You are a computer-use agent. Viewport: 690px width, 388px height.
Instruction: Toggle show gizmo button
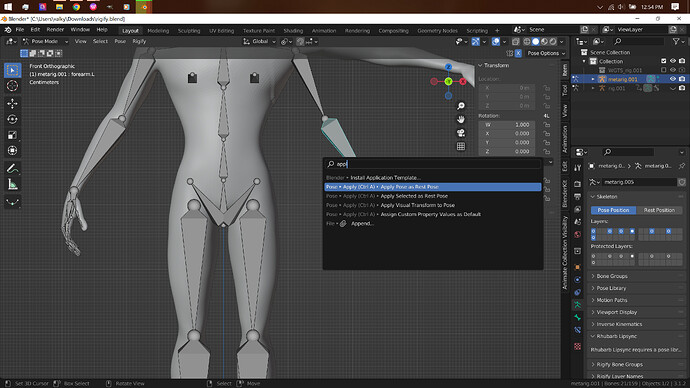[x=476, y=41]
